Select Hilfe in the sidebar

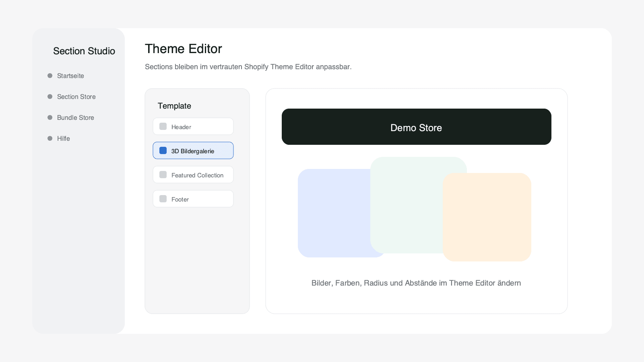coord(64,138)
